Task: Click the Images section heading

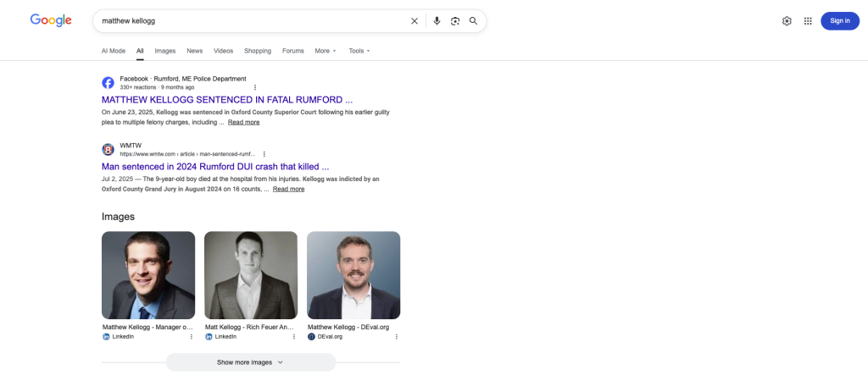Action: (118, 216)
